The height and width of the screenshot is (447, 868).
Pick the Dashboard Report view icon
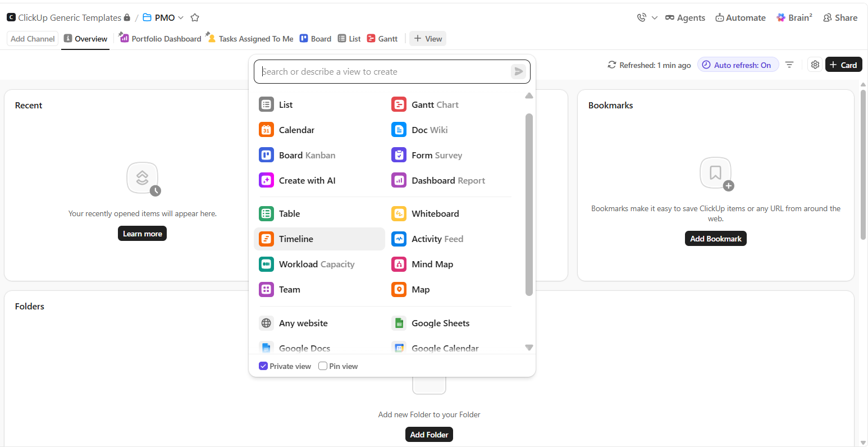[399, 180]
